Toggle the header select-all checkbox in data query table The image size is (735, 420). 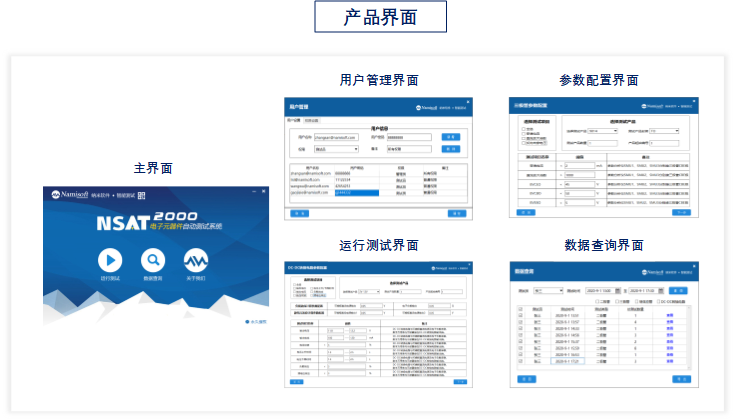click(x=520, y=309)
